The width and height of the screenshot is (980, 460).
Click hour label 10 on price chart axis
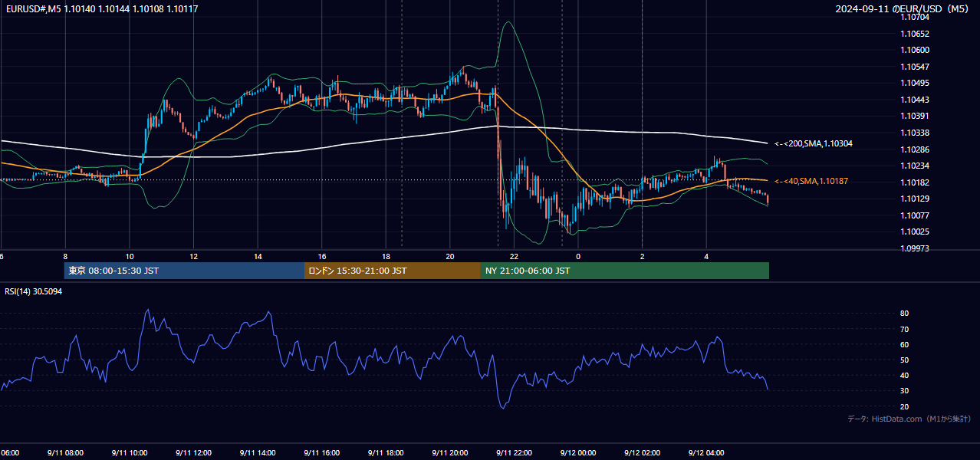[x=130, y=257]
